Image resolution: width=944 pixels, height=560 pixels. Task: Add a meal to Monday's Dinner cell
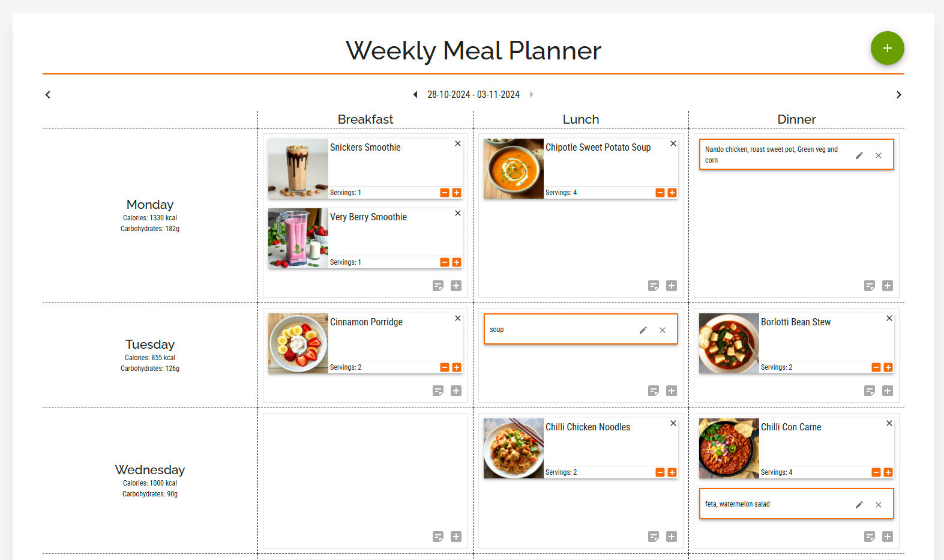coord(888,286)
